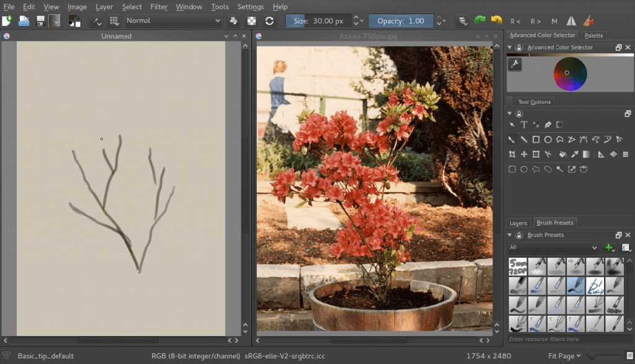Viewport: 635px width, 364px height.
Task: Select the Crop tool
Action: [512, 154]
